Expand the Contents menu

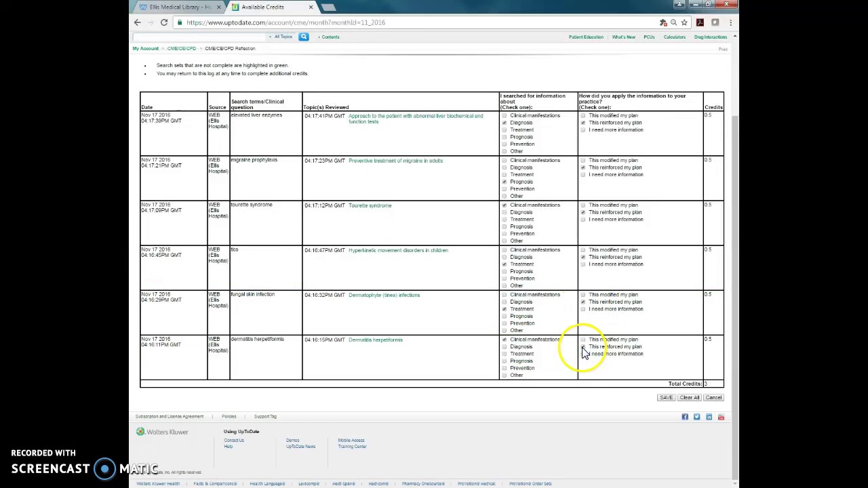329,37
